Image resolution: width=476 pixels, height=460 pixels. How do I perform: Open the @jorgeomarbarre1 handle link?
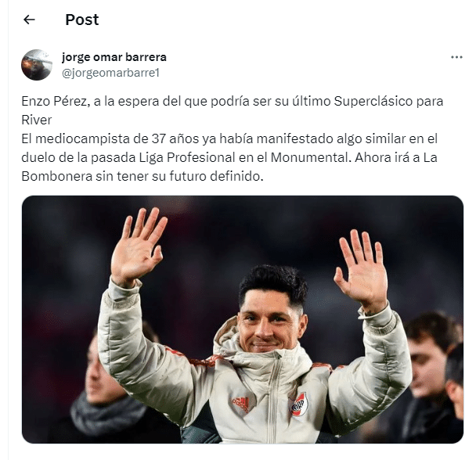[x=110, y=73]
